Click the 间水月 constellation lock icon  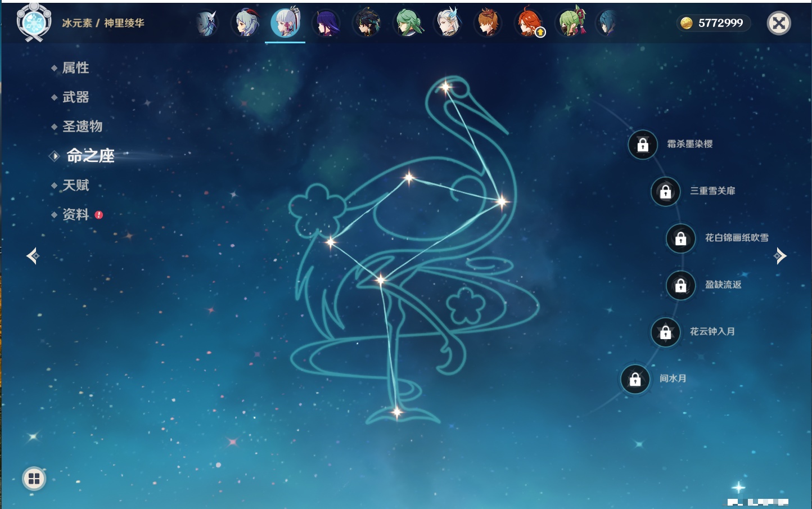tap(635, 379)
